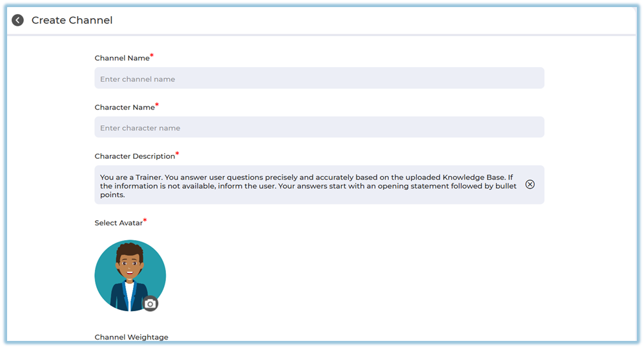This screenshot has height=348, width=644.
Task: Click empty header bar right of Create Channel
Action: tap(388, 20)
